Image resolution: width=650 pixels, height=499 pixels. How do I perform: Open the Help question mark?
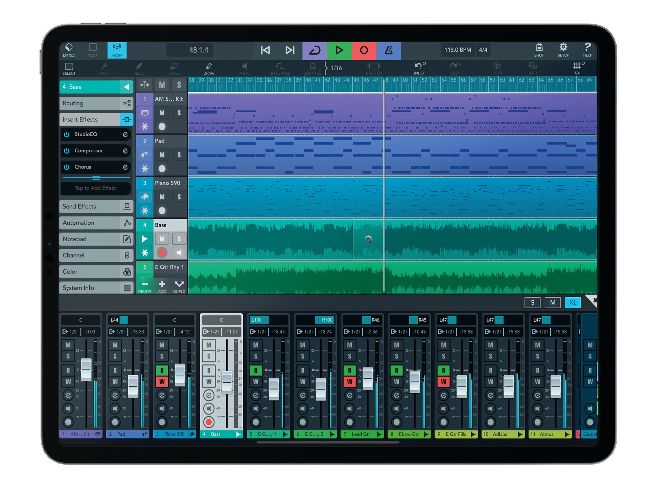point(587,49)
